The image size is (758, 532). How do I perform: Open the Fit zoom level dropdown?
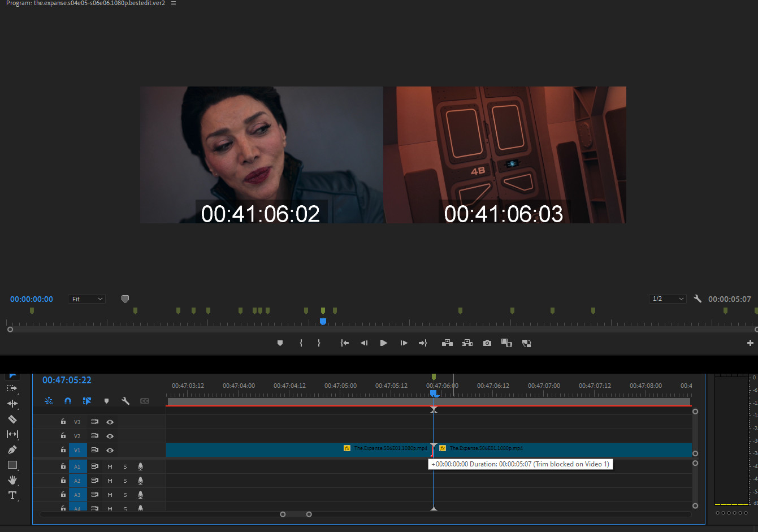click(87, 299)
